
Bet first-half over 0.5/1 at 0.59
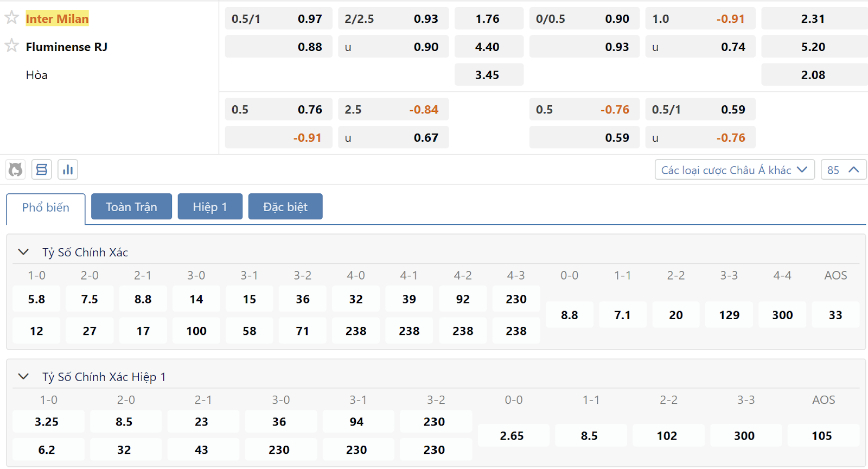[700, 109]
